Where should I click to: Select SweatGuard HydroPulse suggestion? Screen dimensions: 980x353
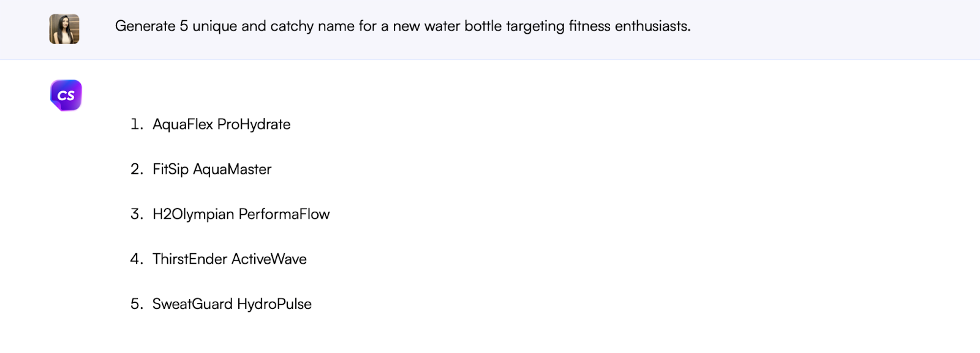pyautogui.click(x=232, y=304)
